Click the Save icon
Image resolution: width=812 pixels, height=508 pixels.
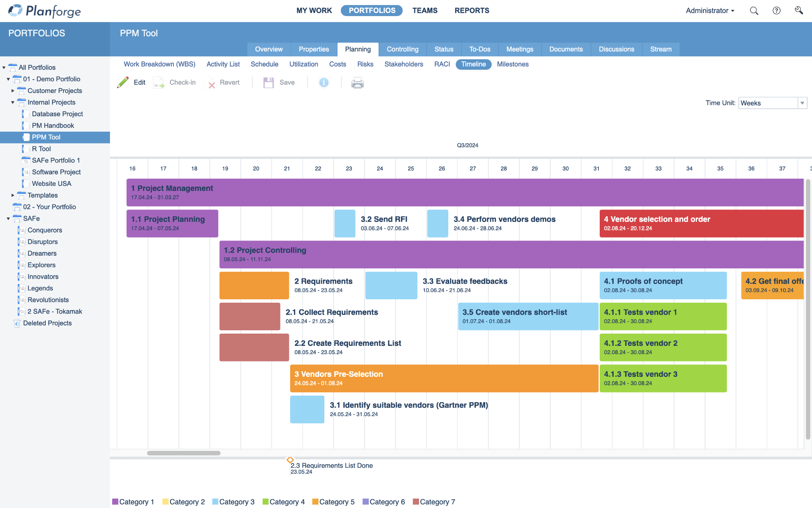coord(268,82)
